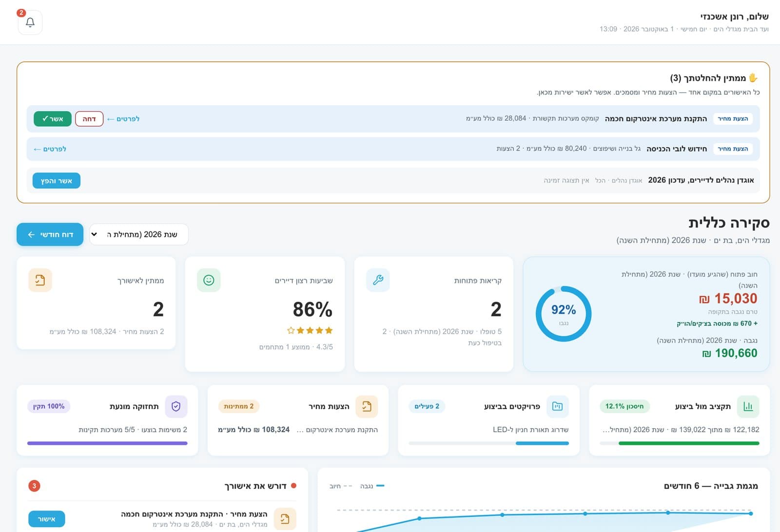Screen dimensions: 780x532
Task: Click the quote document icon on הצעות מחיר card
Action: (367, 406)
